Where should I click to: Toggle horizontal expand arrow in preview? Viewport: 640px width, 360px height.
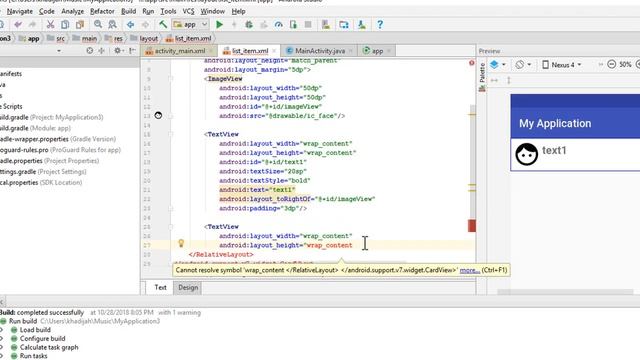click(x=494, y=80)
